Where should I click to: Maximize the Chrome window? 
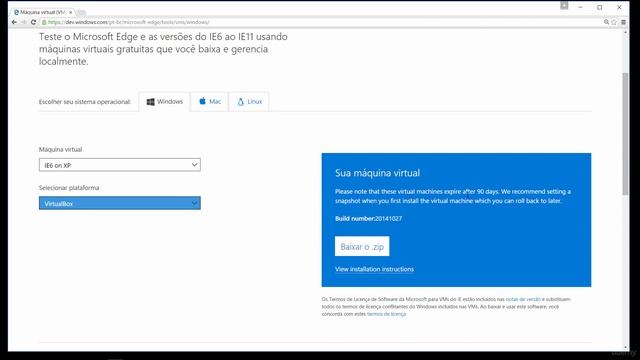tap(600, 7)
